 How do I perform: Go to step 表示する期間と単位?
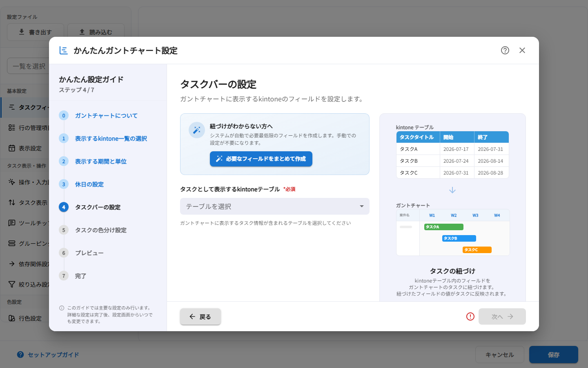click(x=101, y=162)
